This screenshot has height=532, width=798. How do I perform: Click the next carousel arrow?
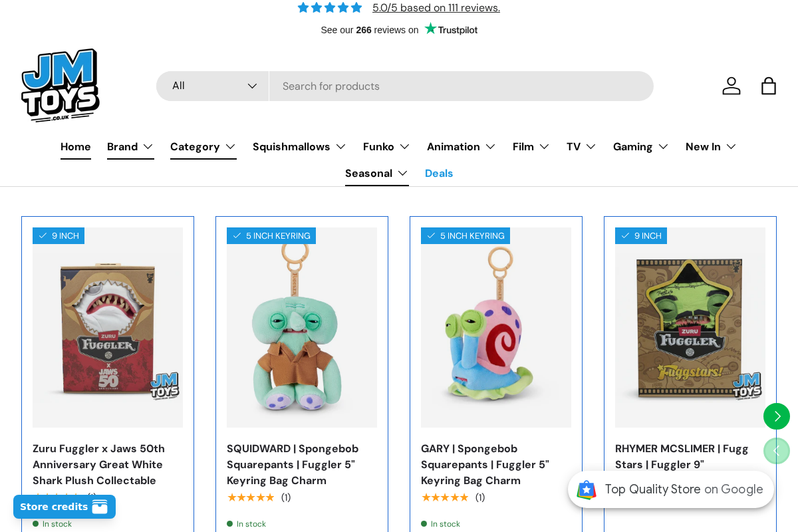[776, 416]
